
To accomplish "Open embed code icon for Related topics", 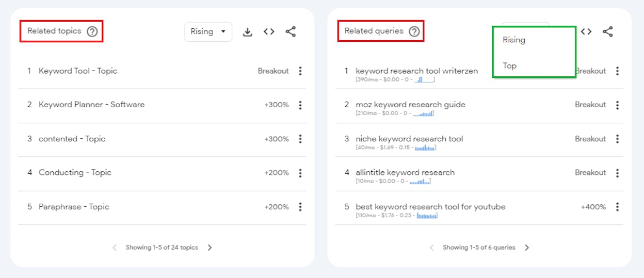I will pos(269,31).
